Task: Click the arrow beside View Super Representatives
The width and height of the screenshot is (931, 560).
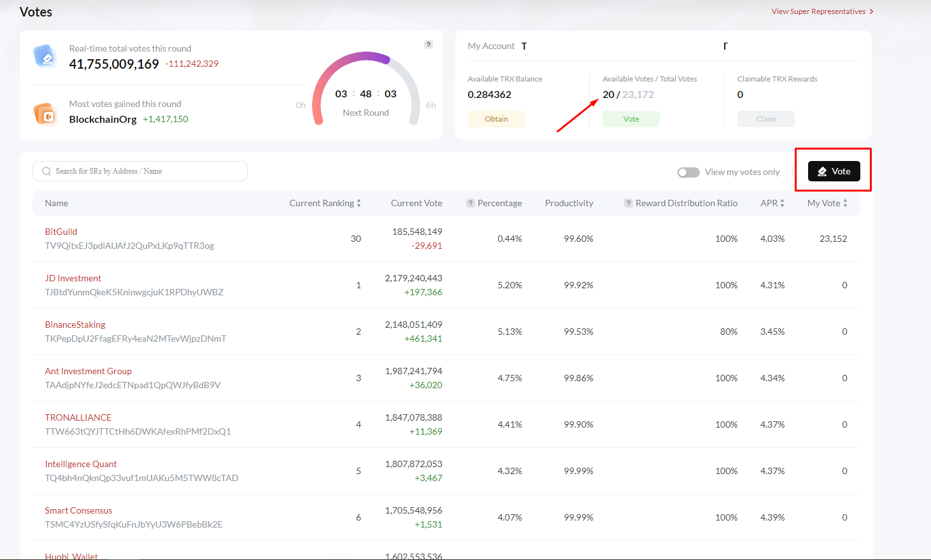Action: click(x=871, y=11)
